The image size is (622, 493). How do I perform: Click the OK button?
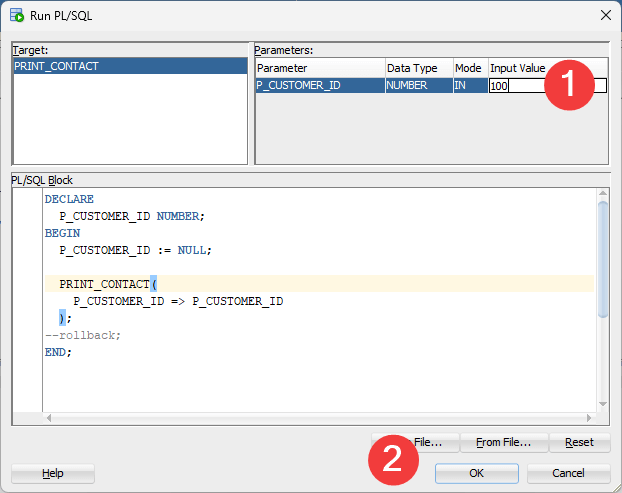(x=476, y=473)
